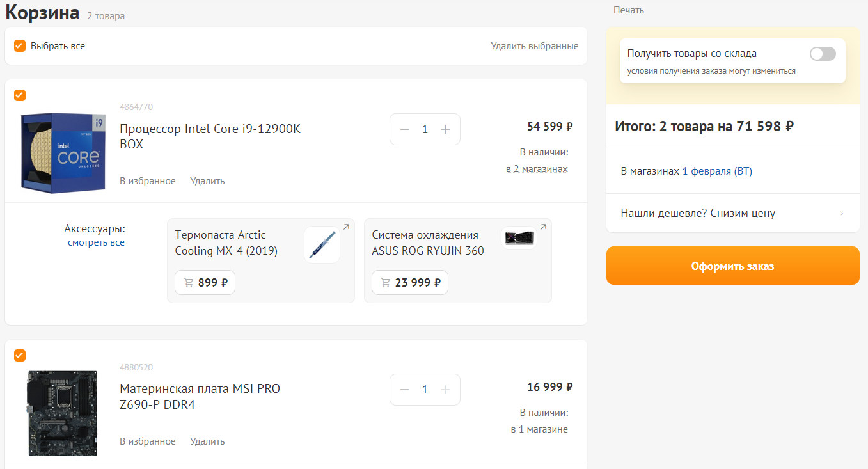Image resolution: width=868 pixels, height=469 pixels.
Task: Click the processor quantity field showing 1
Action: pyautogui.click(x=425, y=129)
